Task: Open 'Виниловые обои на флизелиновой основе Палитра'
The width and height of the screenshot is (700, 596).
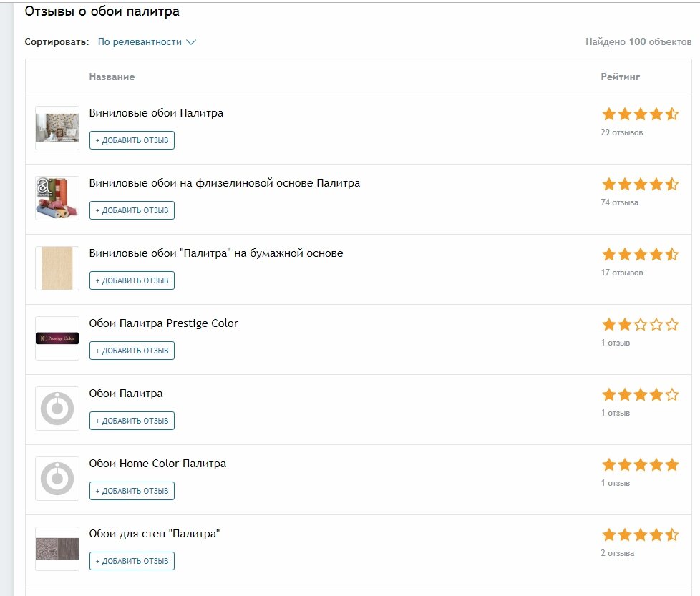Action: pyautogui.click(x=224, y=183)
